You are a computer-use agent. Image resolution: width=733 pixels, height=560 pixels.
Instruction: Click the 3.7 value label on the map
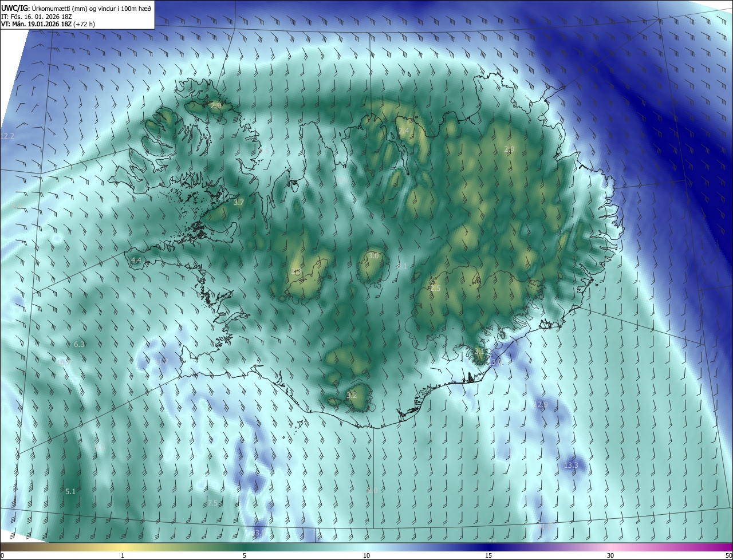[x=239, y=202]
